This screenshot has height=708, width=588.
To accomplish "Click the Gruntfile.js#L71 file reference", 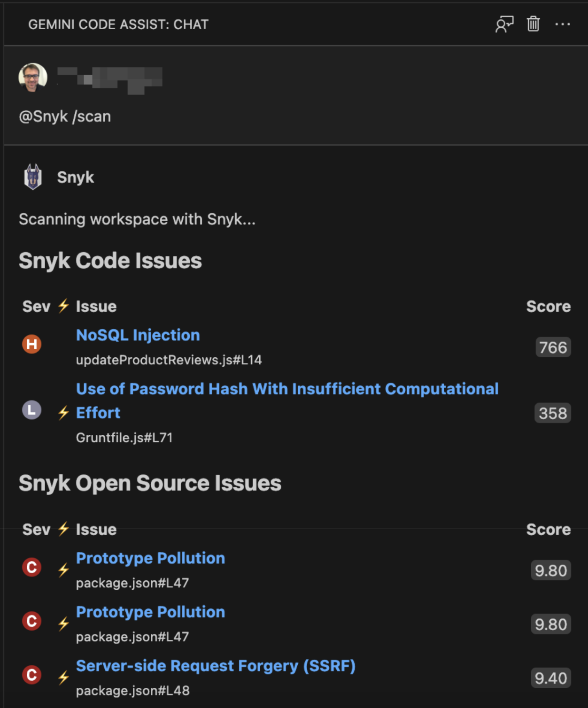I will point(124,438).
